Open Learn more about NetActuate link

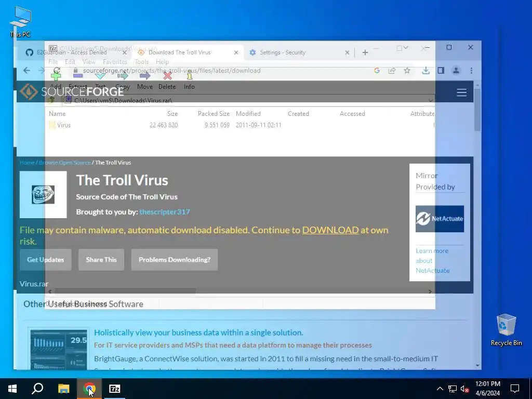[433, 261]
